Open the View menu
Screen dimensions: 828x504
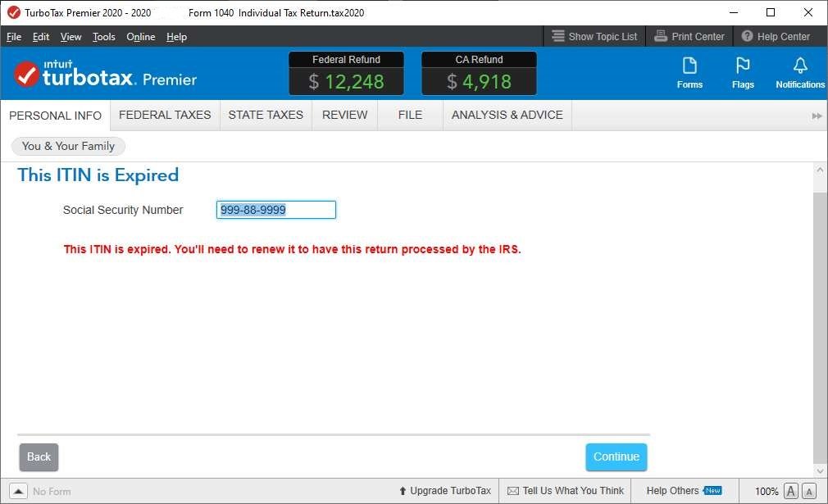[71, 37]
